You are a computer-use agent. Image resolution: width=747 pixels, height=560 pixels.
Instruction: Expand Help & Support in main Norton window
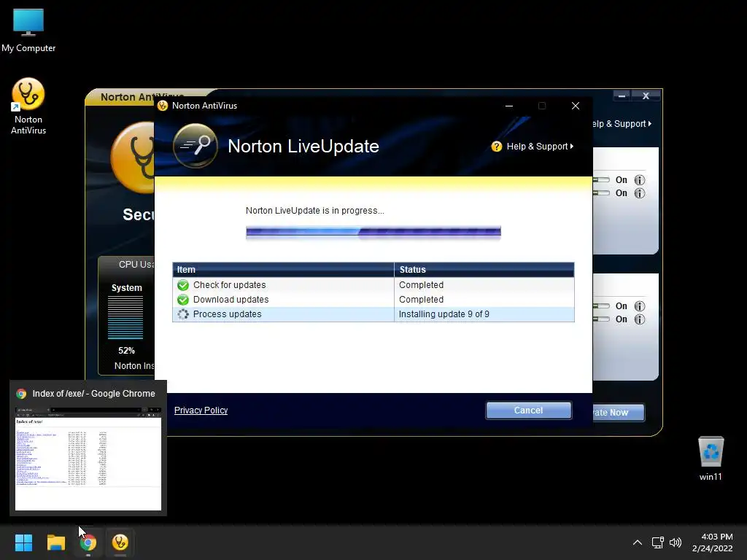[622, 124]
